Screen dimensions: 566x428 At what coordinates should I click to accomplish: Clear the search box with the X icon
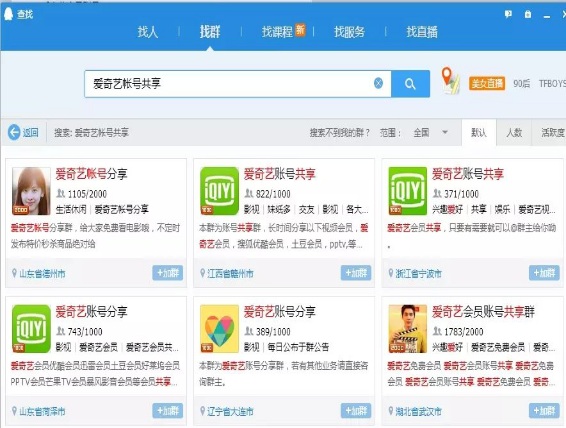pos(378,83)
